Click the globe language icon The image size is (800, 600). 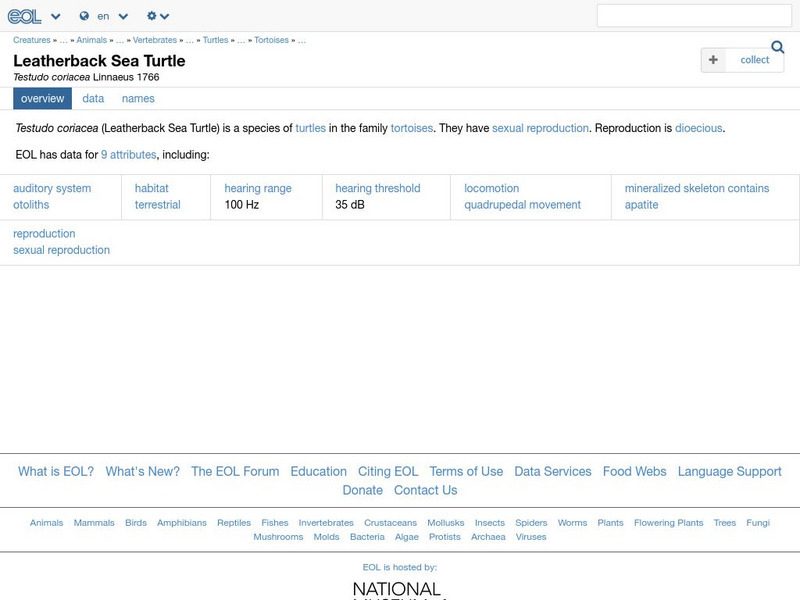pos(84,16)
